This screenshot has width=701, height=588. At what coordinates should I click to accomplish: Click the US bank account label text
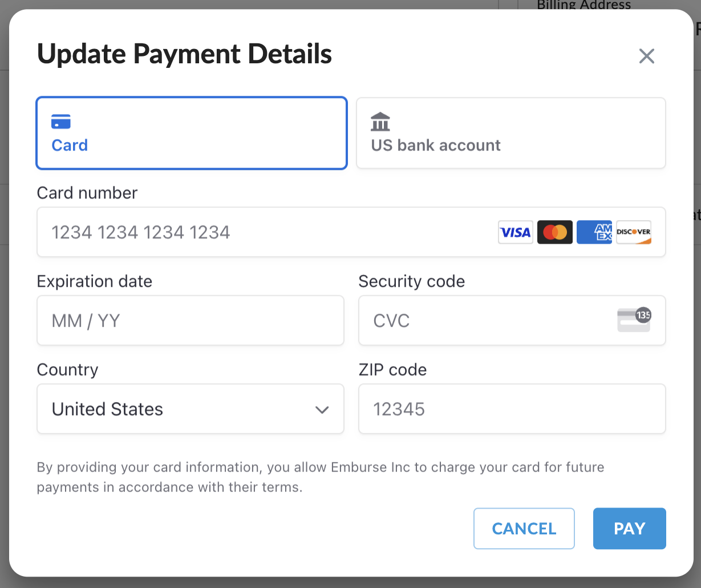point(436,145)
